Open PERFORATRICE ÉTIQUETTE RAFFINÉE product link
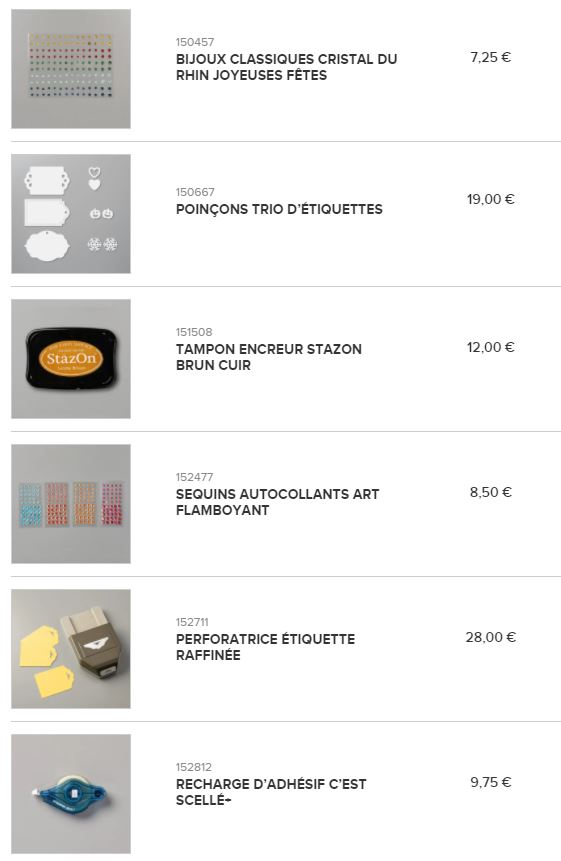 (x=265, y=647)
